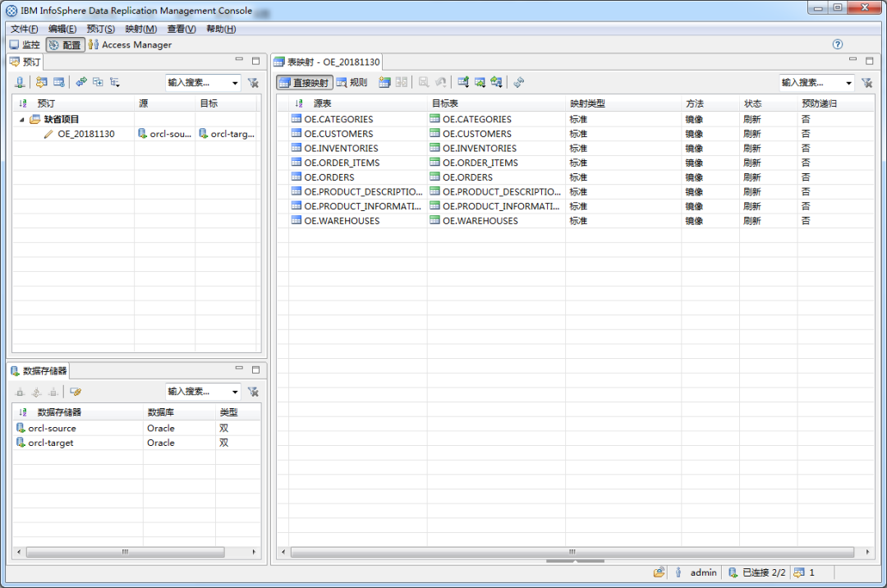Viewport: 887px width, 588px height.
Task: Open the 数据存储器 search dropdown arrow
Action: [x=235, y=392]
